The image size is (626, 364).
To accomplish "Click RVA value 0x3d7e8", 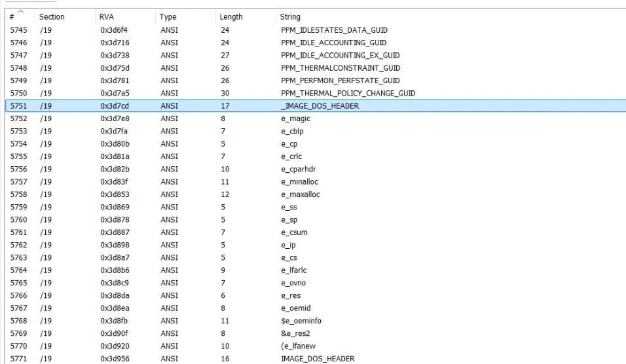I will tap(115, 118).
